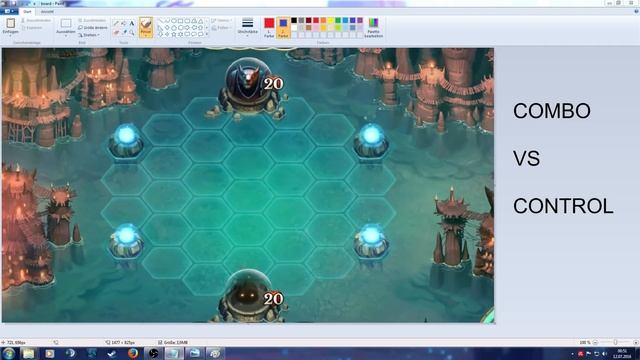Select the Pencil tool

tap(116, 23)
